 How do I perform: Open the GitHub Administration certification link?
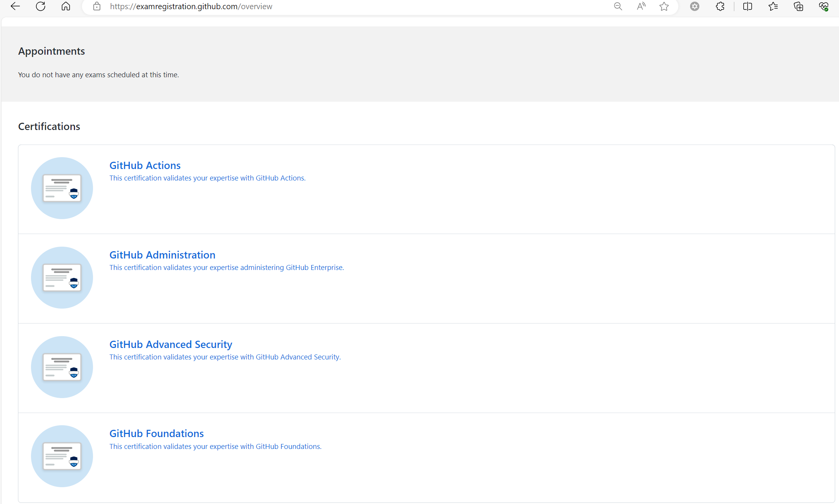(162, 255)
